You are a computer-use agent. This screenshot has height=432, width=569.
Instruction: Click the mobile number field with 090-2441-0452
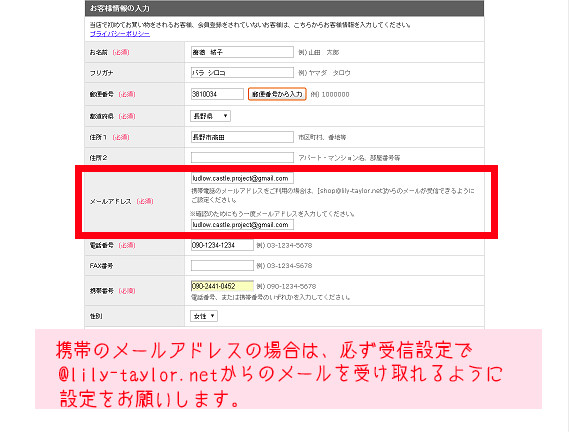tap(222, 286)
